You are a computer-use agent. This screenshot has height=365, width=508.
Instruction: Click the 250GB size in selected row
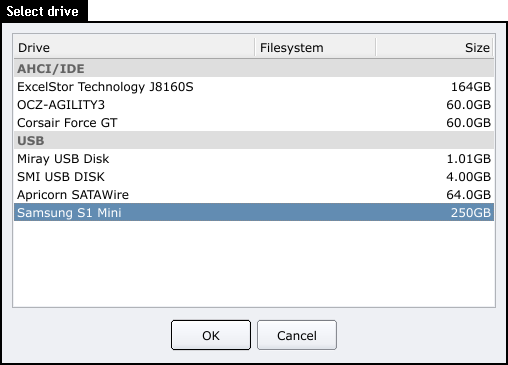click(471, 213)
